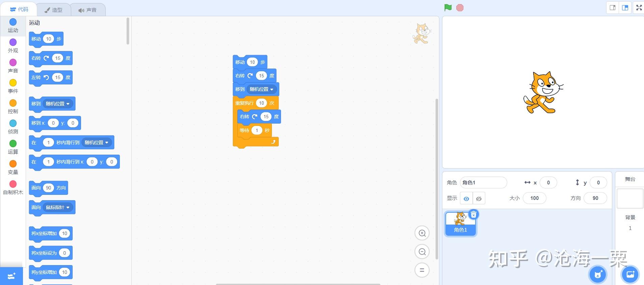Click the workspace vertical scrollbar
This screenshot has width=644, height=285.
(437, 179)
